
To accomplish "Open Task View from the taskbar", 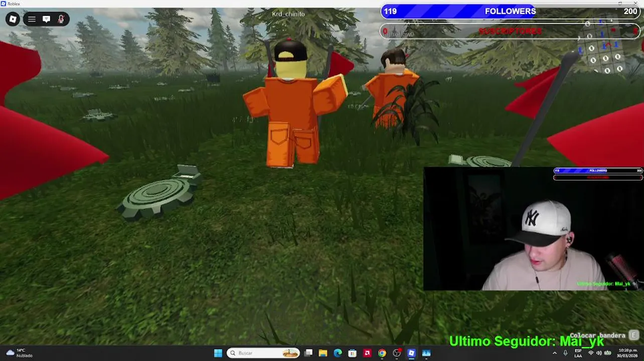I will pyautogui.click(x=308, y=353).
